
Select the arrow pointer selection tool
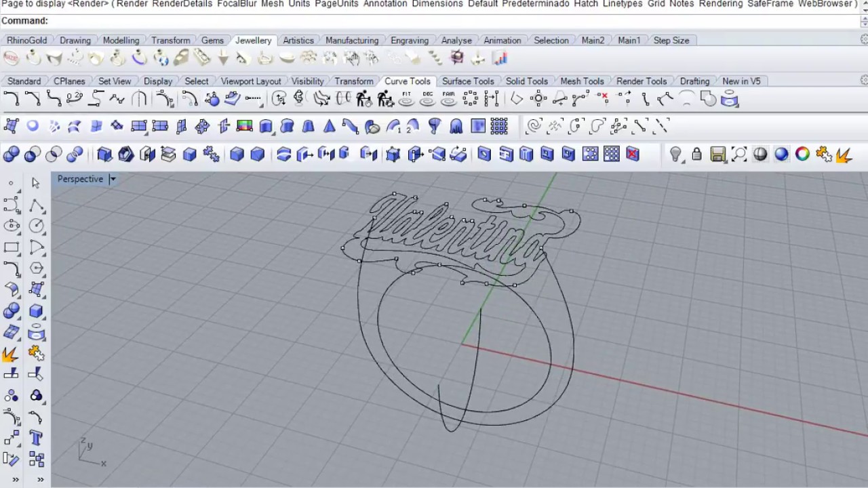click(36, 183)
